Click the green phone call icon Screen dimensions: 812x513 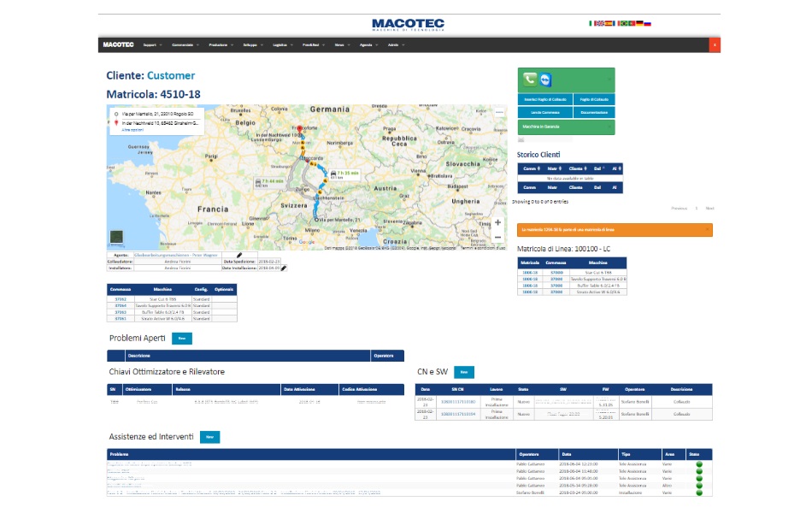point(529,80)
